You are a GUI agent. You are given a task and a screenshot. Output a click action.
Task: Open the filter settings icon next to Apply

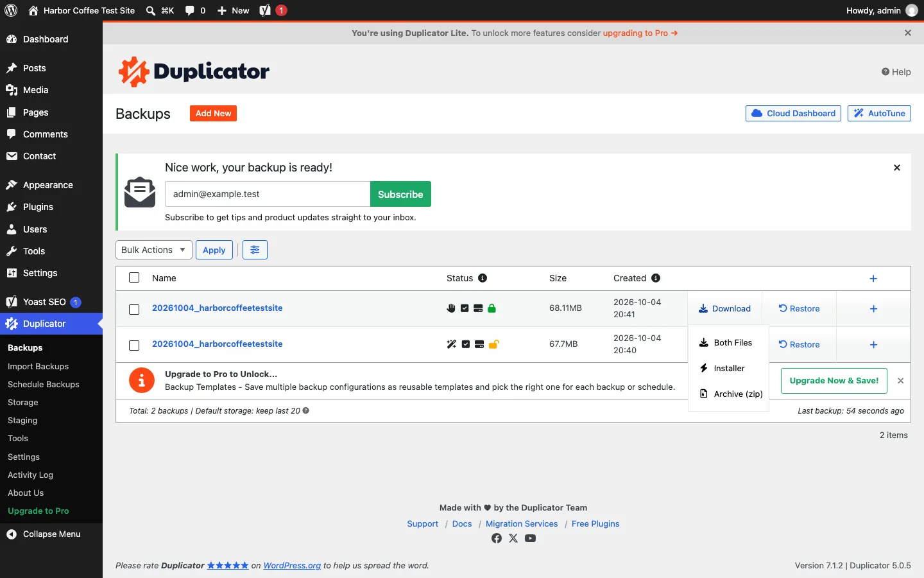(x=255, y=250)
